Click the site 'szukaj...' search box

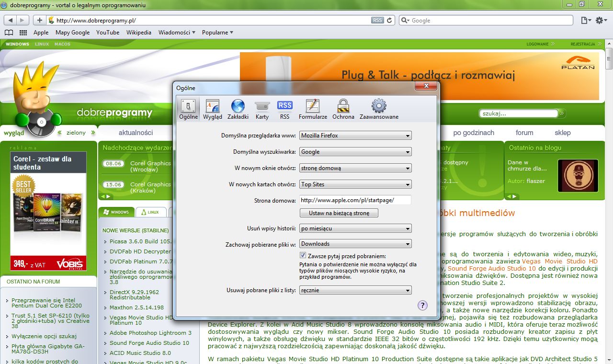(x=519, y=114)
